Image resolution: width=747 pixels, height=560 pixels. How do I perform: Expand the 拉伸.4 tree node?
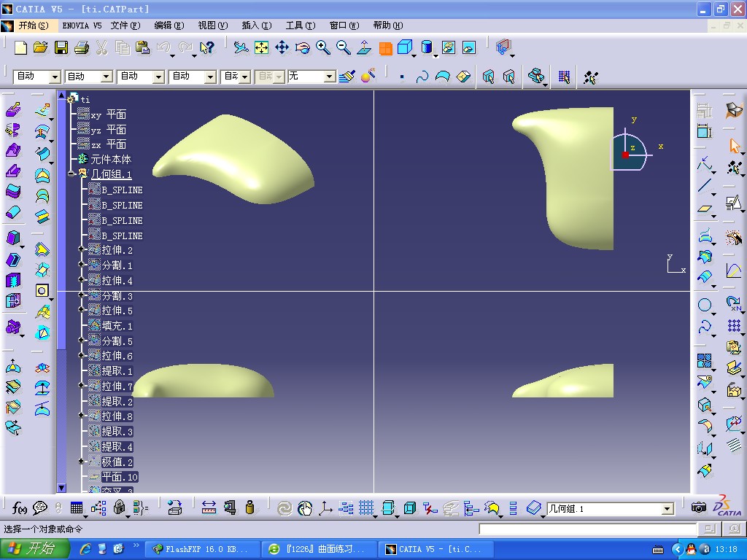click(x=81, y=279)
